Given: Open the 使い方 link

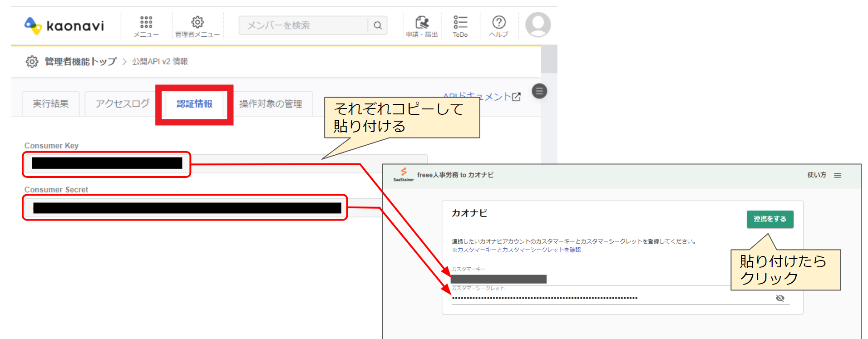Looking at the screenshot, I should (x=816, y=175).
